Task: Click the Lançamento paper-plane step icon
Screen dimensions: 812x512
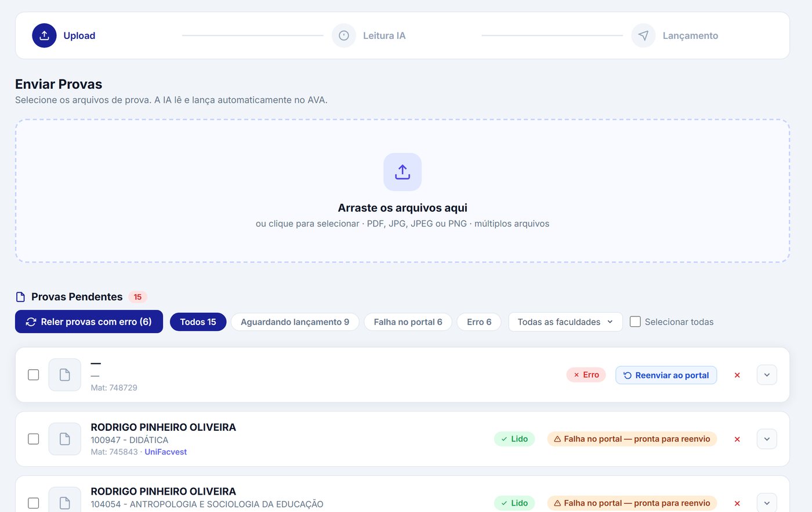Action: point(643,35)
